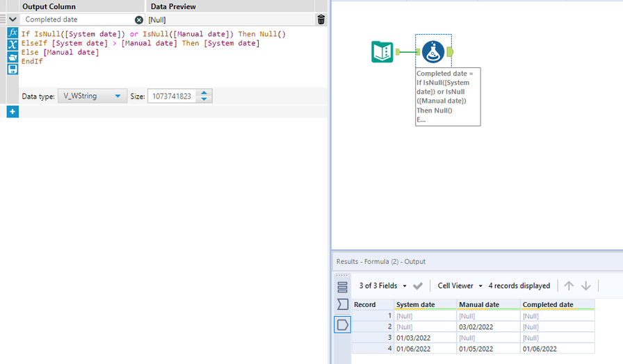
Task: Select the Formula tool on canvas
Action: [x=433, y=51]
